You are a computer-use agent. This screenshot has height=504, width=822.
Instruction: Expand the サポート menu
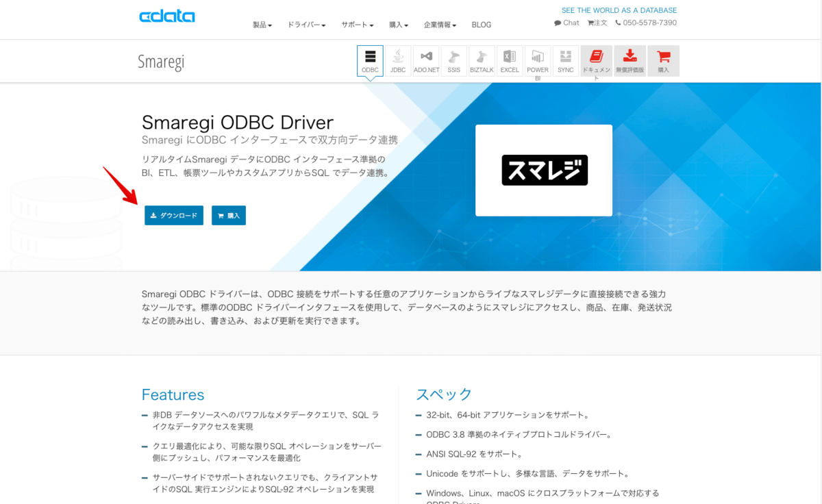(x=358, y=25)
